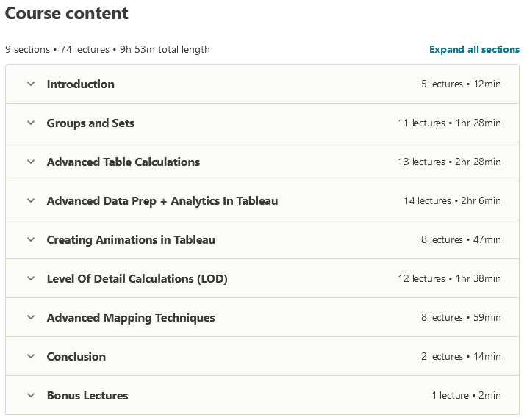Open Level Of Detail Calculations (LOD) title
Viewport: 524px width, 420px height.
click(137, 279)
